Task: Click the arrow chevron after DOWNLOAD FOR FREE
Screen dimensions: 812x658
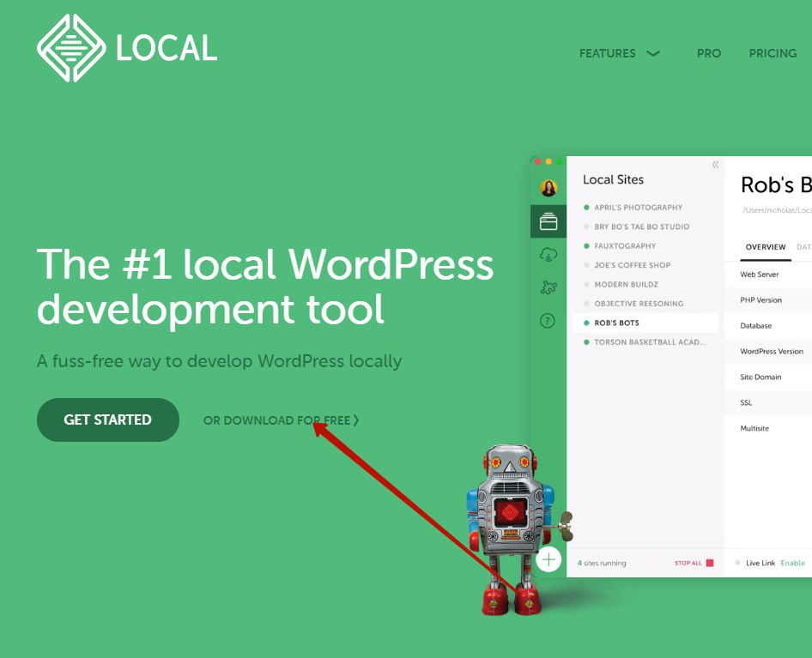Action: (355, 420)
